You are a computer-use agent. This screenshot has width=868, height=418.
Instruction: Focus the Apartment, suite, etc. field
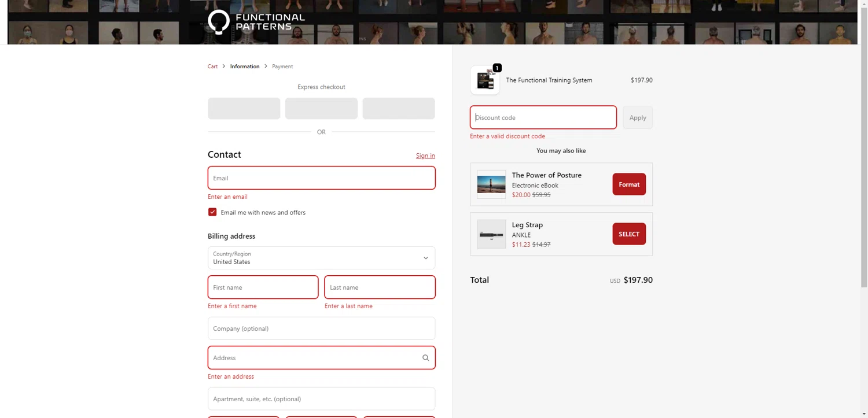pos(321,399)
